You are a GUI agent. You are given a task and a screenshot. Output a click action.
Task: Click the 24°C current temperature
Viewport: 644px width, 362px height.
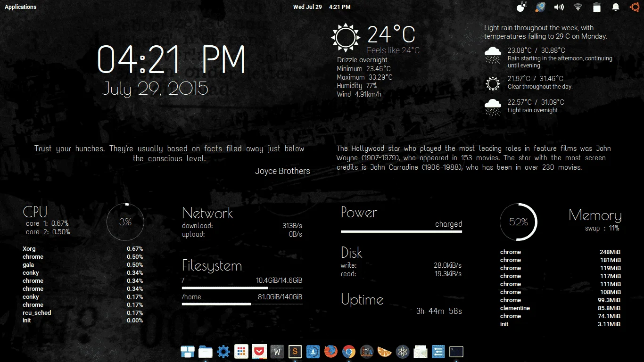(391, 34)
